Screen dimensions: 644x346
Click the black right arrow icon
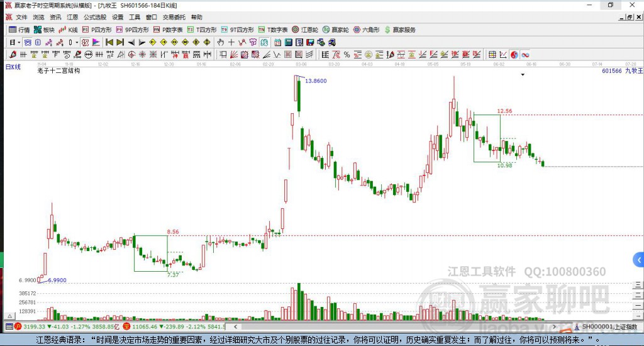click(142, 42)
